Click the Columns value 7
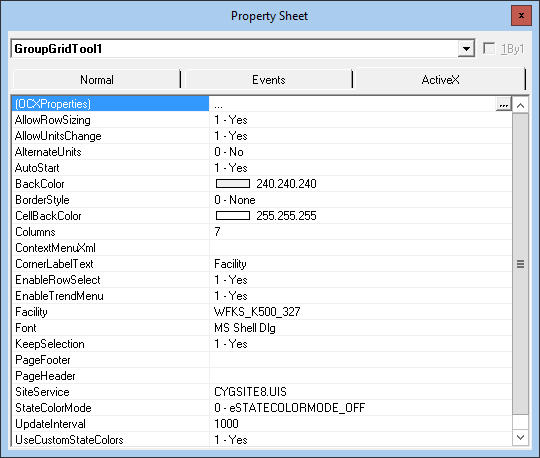The image size is (540, 458). coord(217,232)
